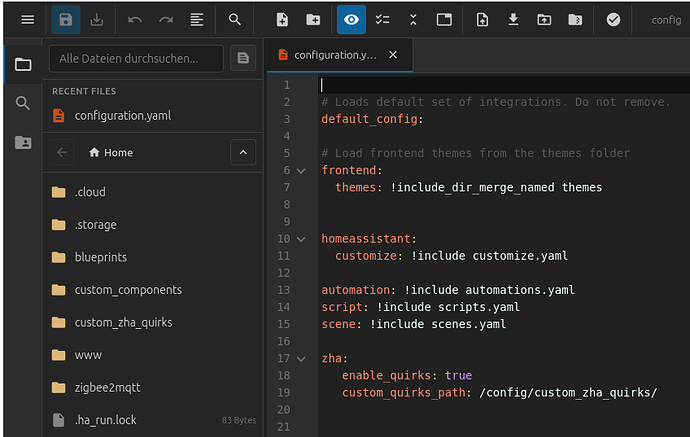The width and height of the screenshot is (690, 437).
Task: Save the file with the floppy icon
Action: (66, 20)
